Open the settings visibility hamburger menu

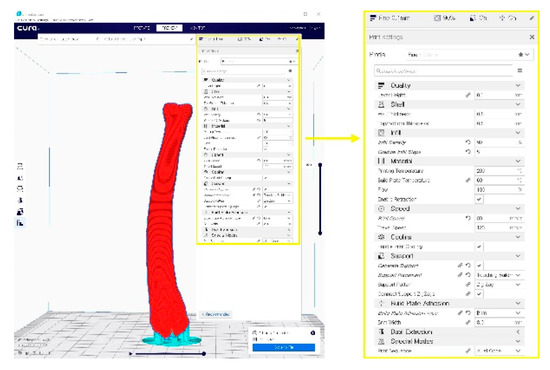click(520, 70)
